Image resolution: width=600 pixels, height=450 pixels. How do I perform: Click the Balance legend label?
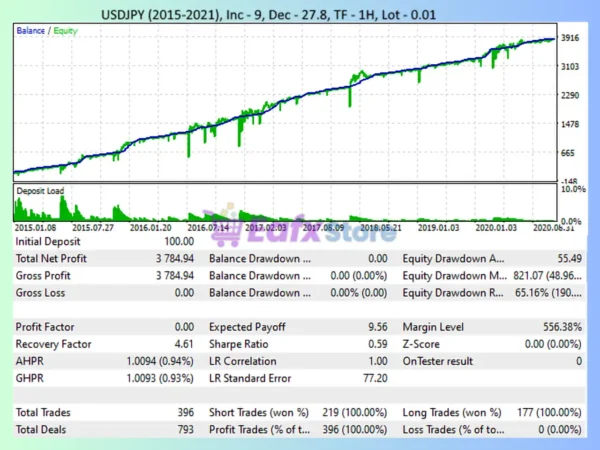click(x=31, y=31)
